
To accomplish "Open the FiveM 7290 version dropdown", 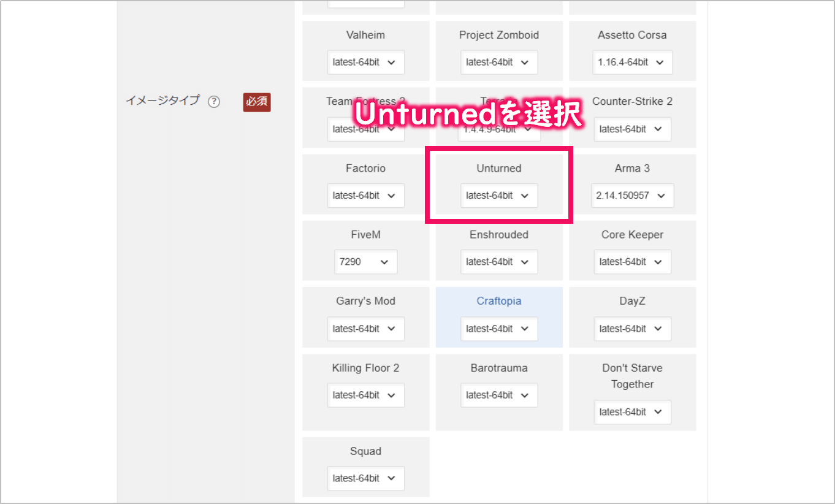I will point(365,262).
